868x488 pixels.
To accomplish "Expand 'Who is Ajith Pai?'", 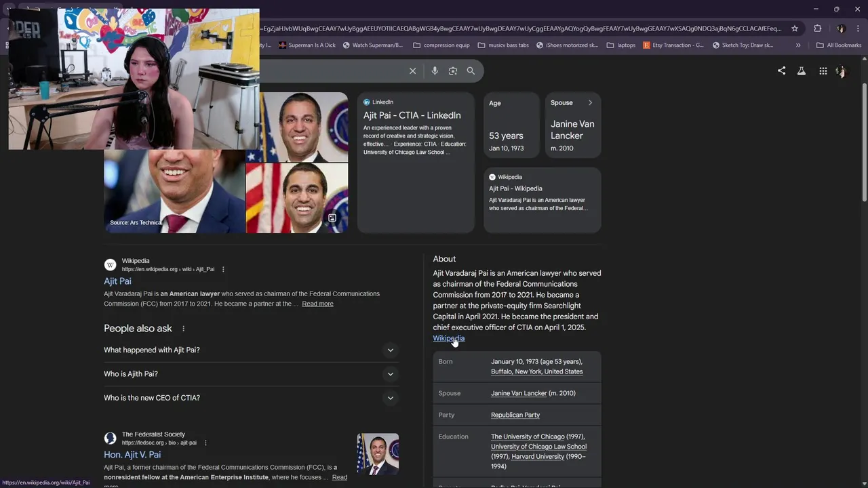I will click(x=251, y=374).
